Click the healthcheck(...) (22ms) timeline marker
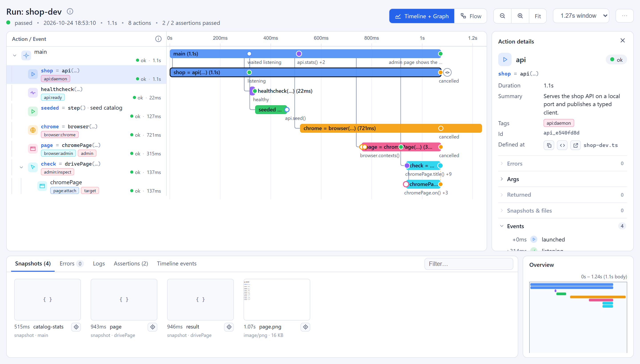This screenshot has height=364, width=640. [x=252, y=91]
